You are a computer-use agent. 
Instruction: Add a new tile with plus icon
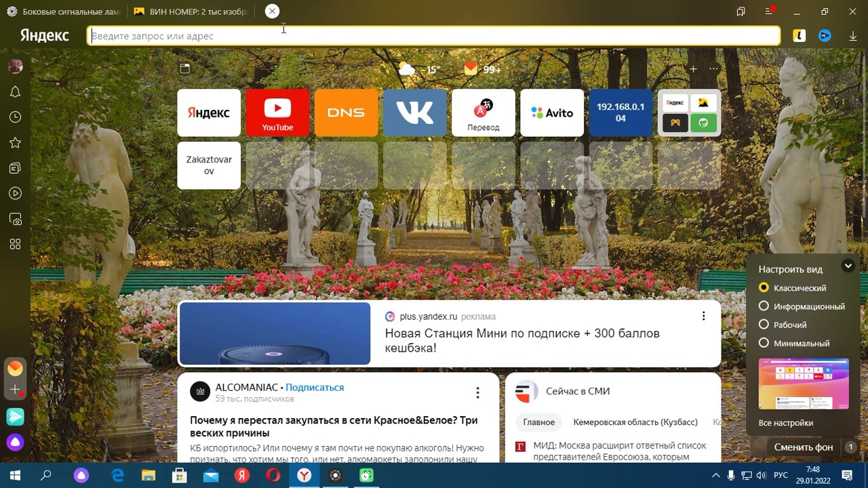[x=693, y=69]
